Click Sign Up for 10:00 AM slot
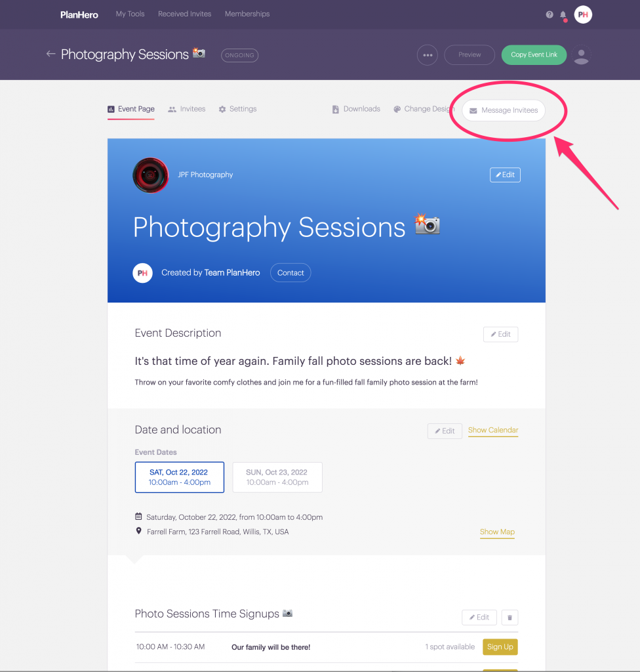640x672 pixels. click(x=500, y=647)
